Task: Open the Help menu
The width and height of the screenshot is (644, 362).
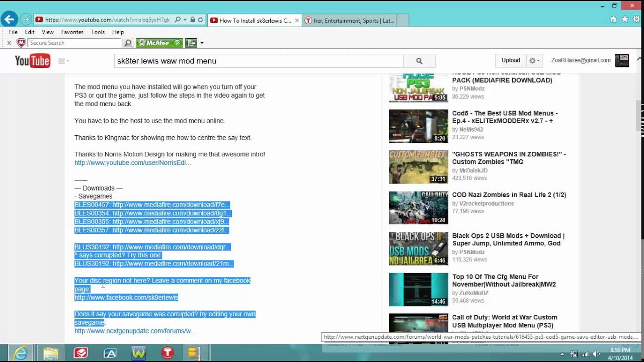Action: pyautogui.click(x=118, y=32)
